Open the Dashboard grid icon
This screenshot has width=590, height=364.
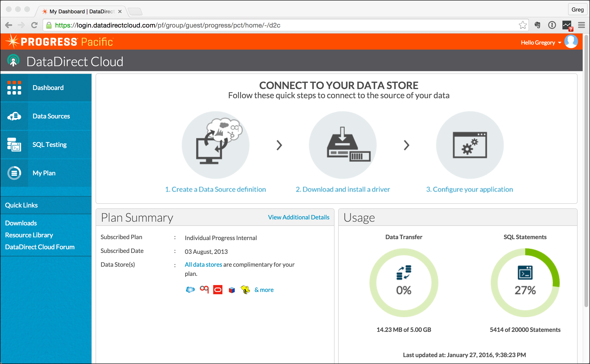(14, 88)
